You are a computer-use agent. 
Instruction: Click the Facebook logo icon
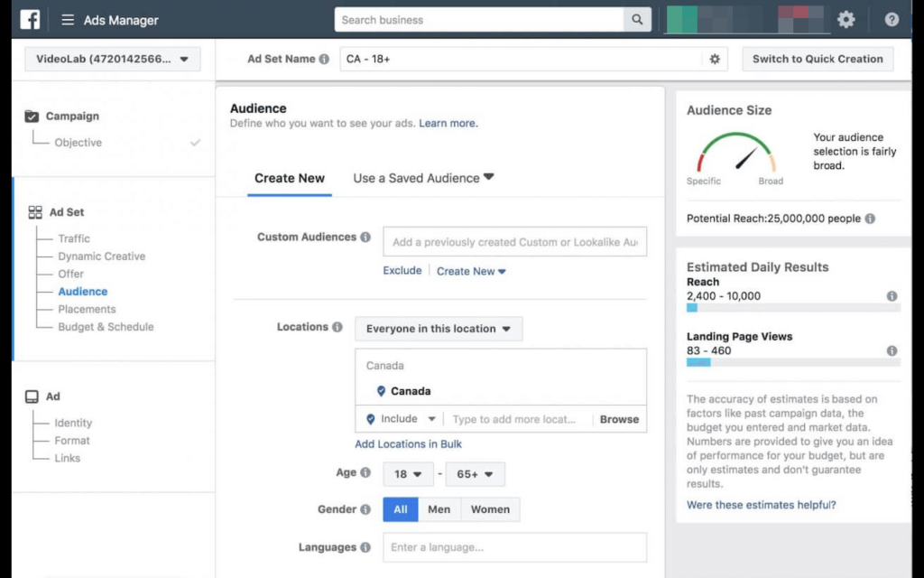coord(30,20)
